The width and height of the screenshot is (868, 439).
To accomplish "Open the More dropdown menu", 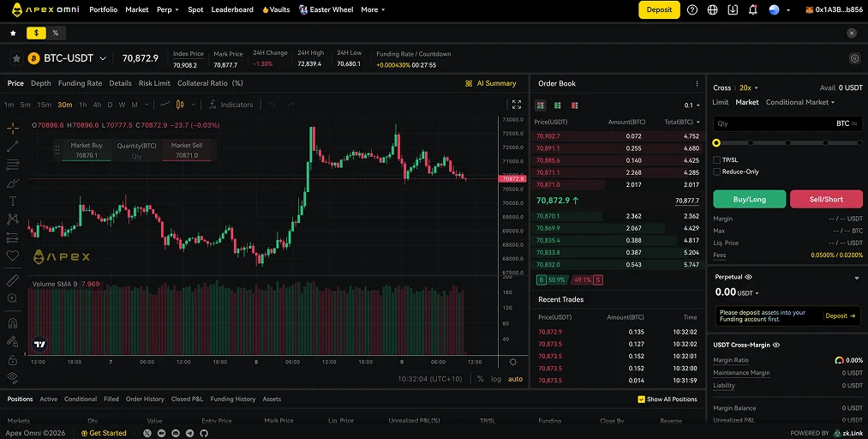I will point(373,10).
